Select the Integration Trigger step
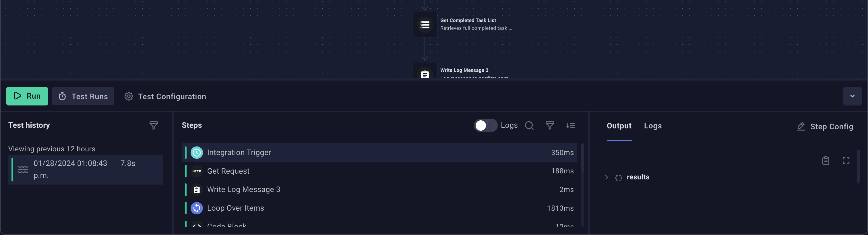This screenshot has height=235, width=868. coord(379,153)
